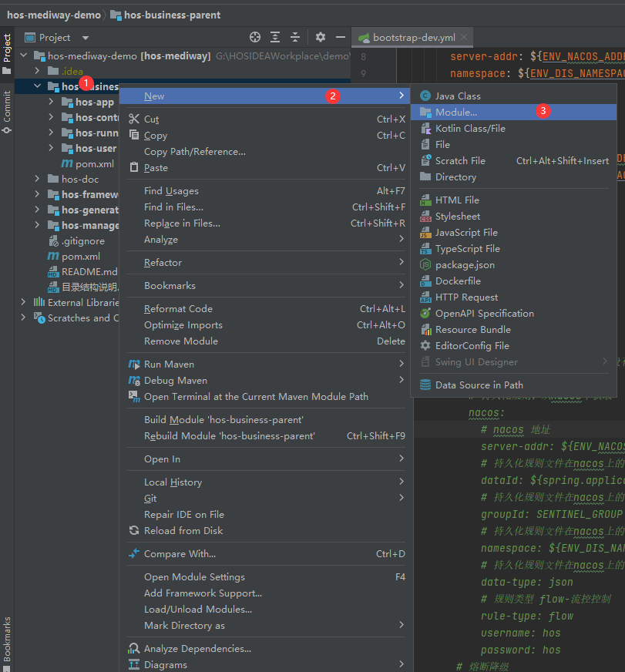Select OpenAPI Specification file type
The image size is (625, 672).
click(484, 313)
